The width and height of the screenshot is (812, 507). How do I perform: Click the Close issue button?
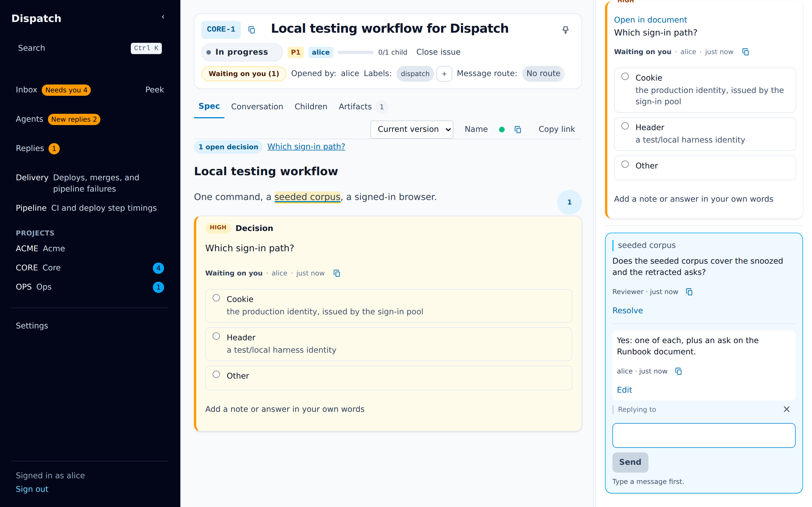[438, 52]
